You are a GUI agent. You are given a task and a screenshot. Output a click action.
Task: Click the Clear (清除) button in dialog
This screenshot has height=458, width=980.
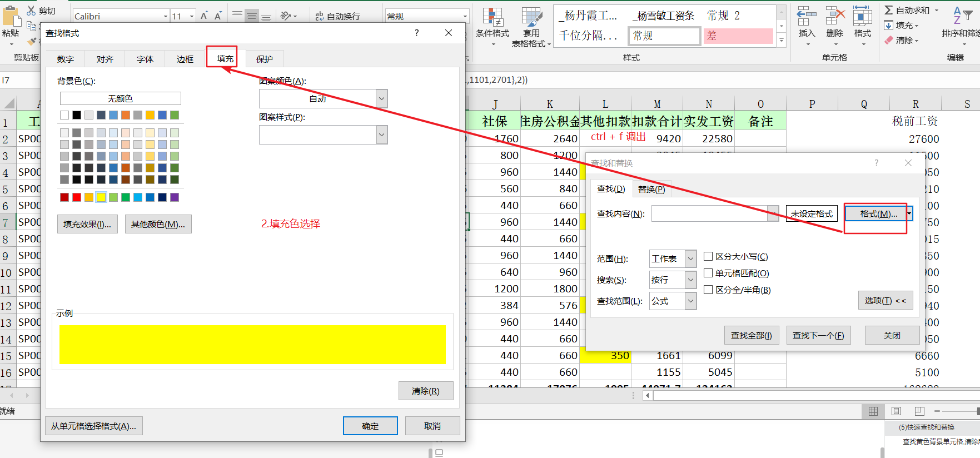426,391
